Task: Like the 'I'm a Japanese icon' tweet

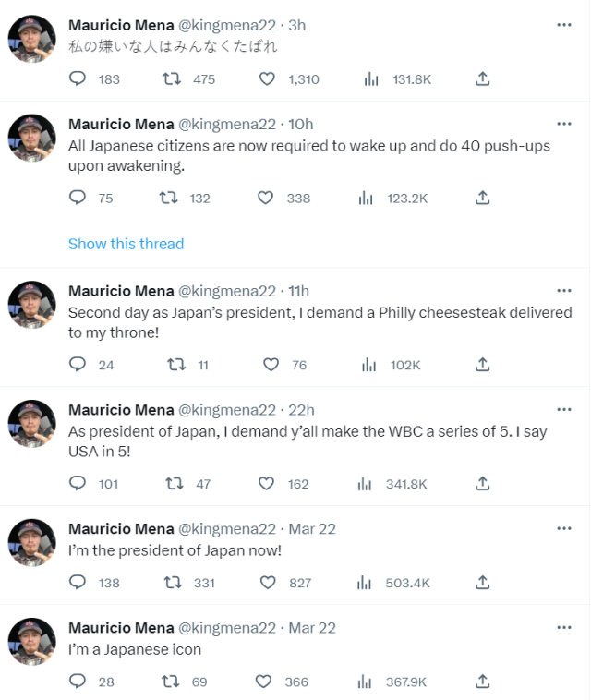Action: coord(263,682)
